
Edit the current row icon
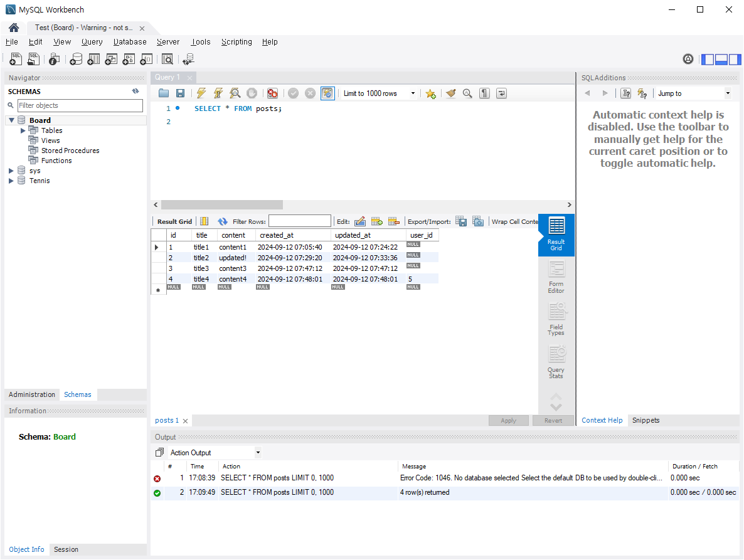(x=360, y=221)
